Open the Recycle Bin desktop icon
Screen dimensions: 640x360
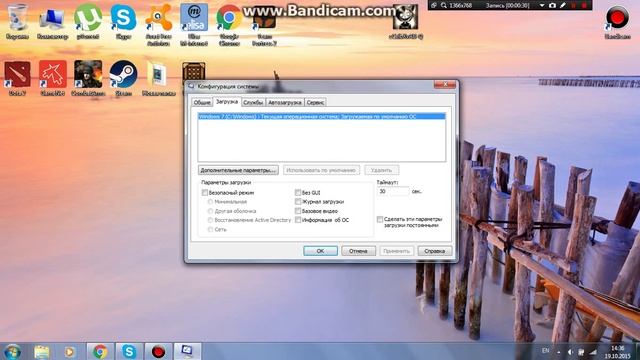[17, 21]
